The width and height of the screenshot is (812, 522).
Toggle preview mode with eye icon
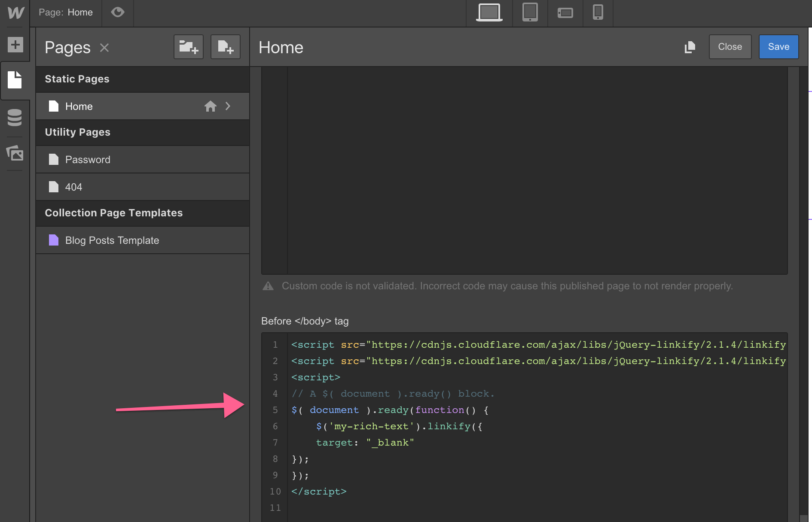pos(117,12)
